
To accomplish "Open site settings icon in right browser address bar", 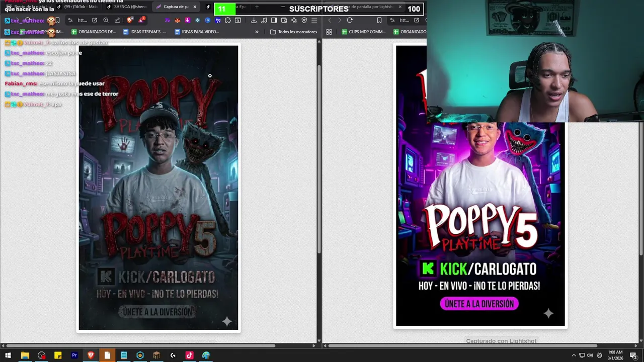I will tap(392, 20).
